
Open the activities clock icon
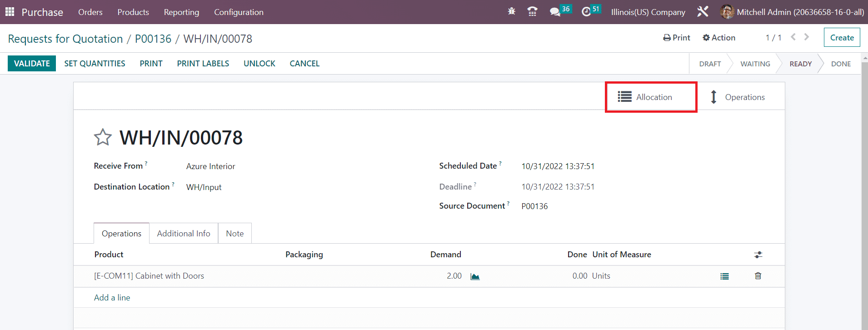point(586,12)
